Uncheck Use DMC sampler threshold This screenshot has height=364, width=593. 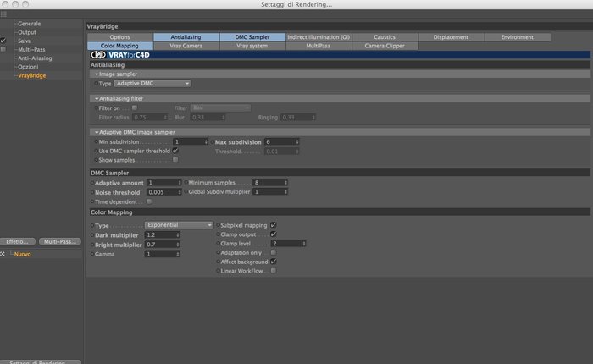(175, 151)
